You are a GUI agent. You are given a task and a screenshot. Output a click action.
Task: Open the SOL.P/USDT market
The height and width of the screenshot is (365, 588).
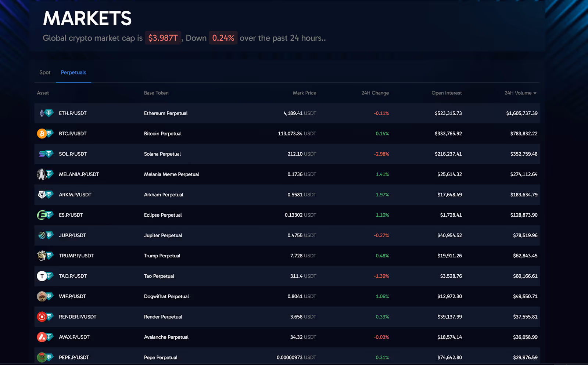click(x=73, y=154)
